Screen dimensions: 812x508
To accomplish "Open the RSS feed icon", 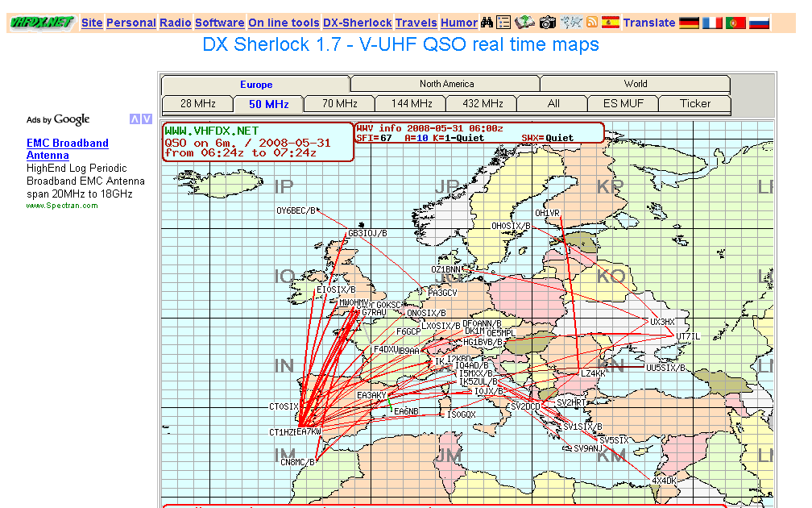I will pos(593,23).
